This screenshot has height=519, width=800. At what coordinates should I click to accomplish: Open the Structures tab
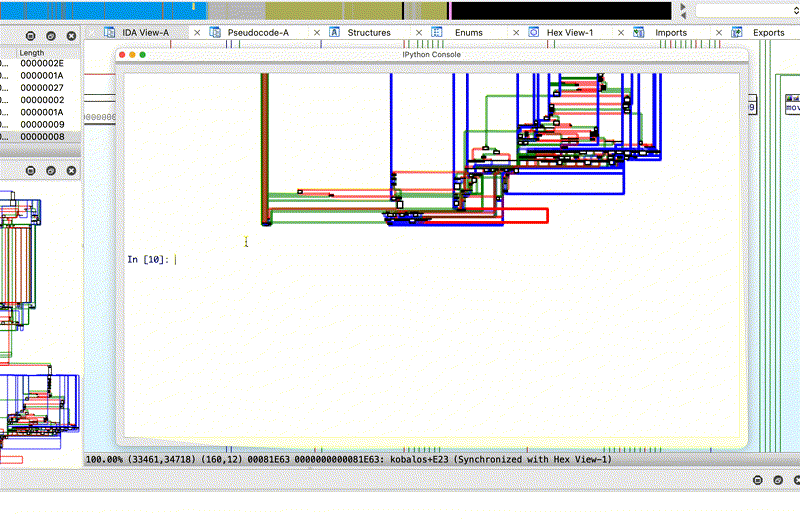368,32
